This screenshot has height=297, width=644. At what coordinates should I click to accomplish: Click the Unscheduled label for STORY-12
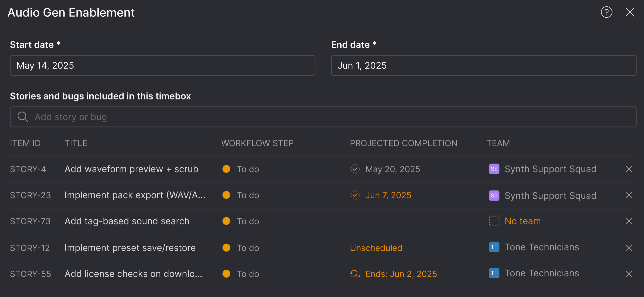pyautogui.click(x=376, y=248)
